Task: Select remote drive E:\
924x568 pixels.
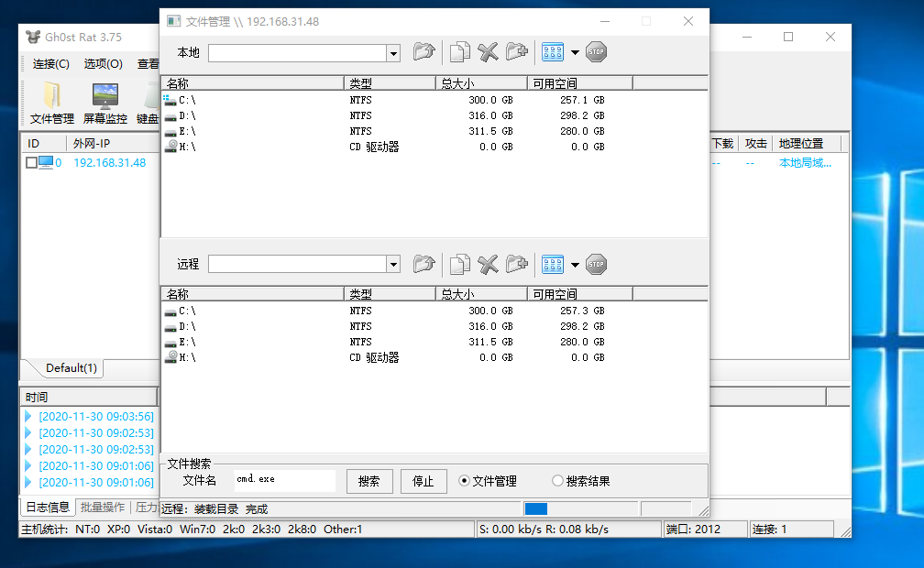Action: [x=187, y=342]
